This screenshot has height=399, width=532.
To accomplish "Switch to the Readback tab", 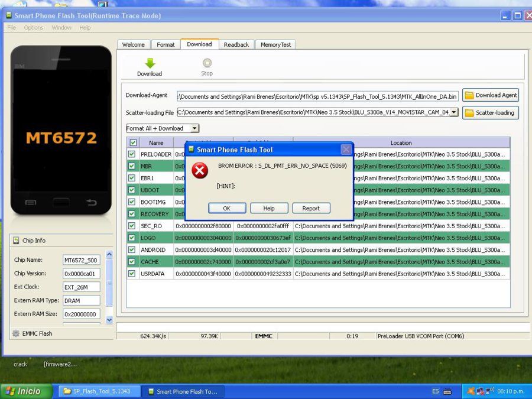I will 236,44.
